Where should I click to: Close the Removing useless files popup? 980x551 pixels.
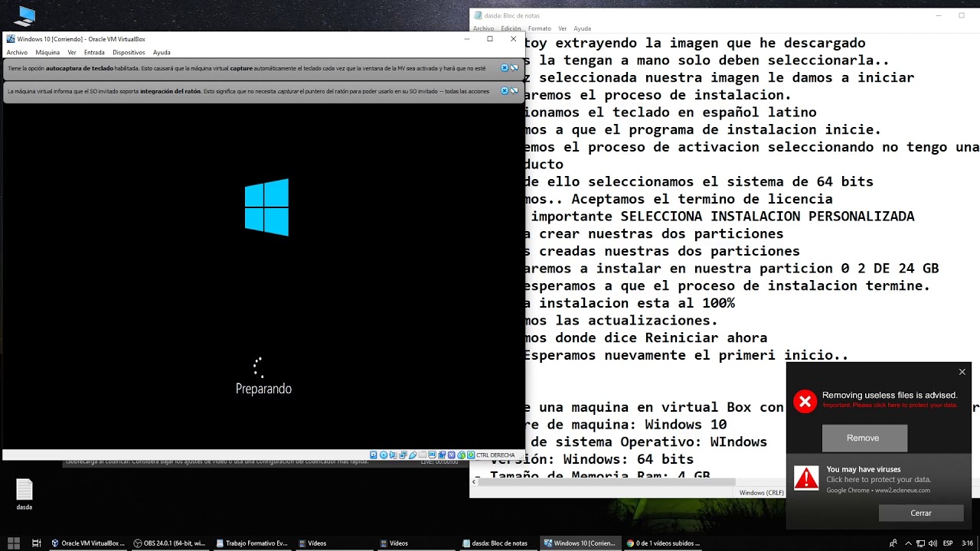click(962, 372)
